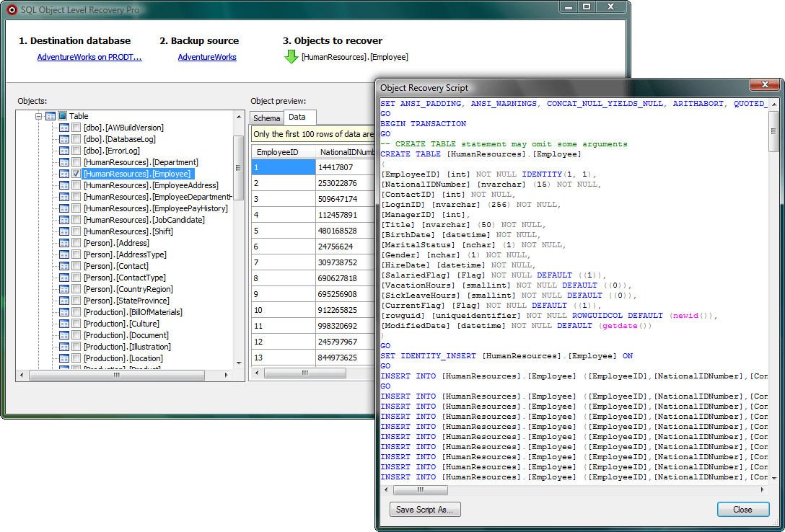Check the [Person].[ContactType] checkbox
The height and width of the screenshot is (532, 785).
pos(76,277)
